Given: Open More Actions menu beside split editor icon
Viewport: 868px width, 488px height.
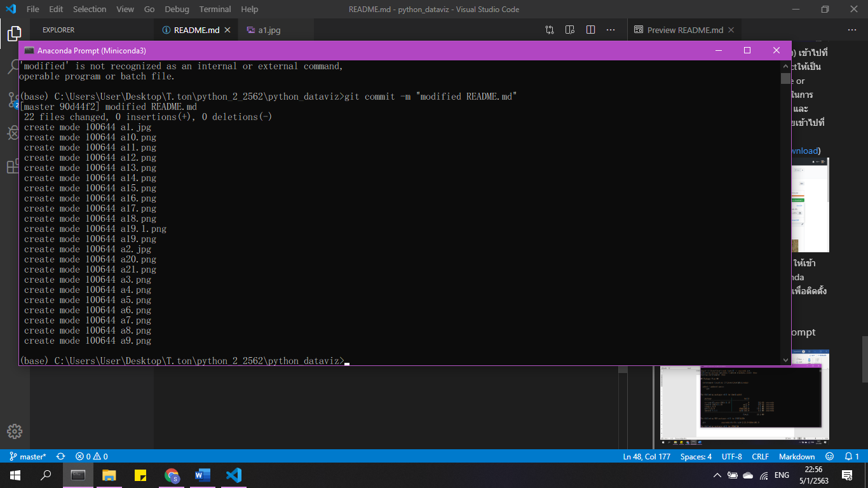Looking at the screenshot, I should tap(611, 30).
